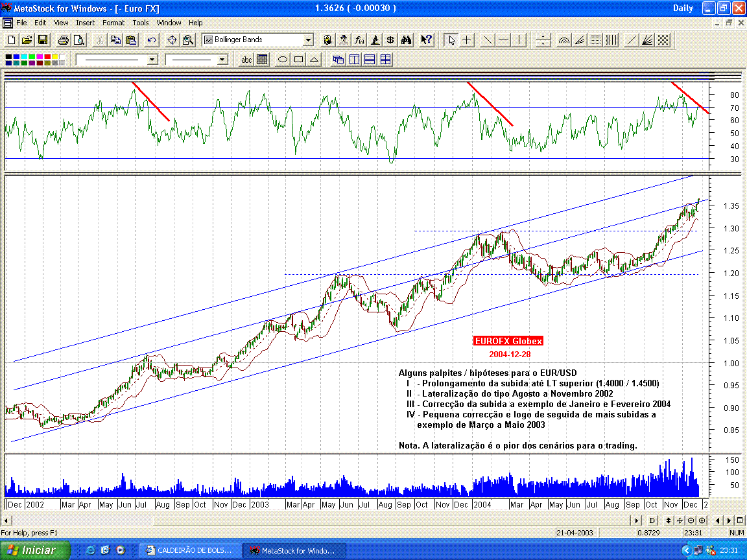Open the line style dropdown
The height and width of the screenshot is (560, 747).
152,59
